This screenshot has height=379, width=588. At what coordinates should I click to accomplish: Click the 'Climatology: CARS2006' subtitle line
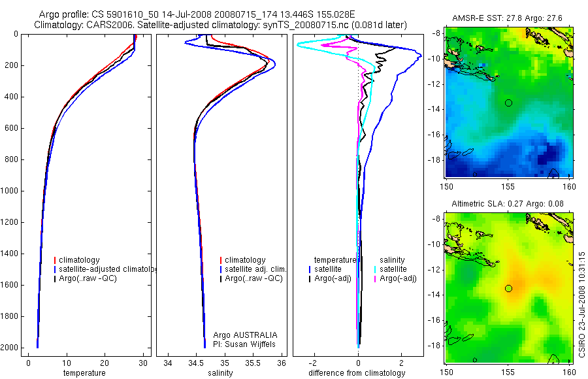click(221, 25)
